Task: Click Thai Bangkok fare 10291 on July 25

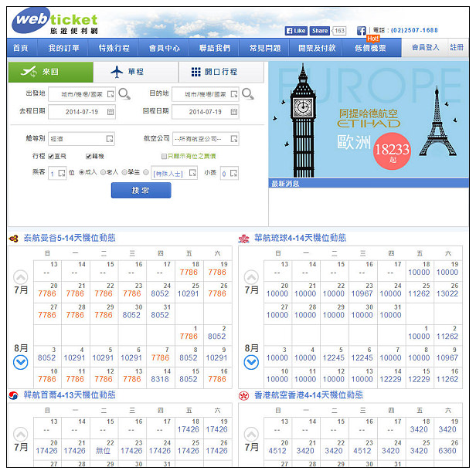Action: (x=189, y=293)
